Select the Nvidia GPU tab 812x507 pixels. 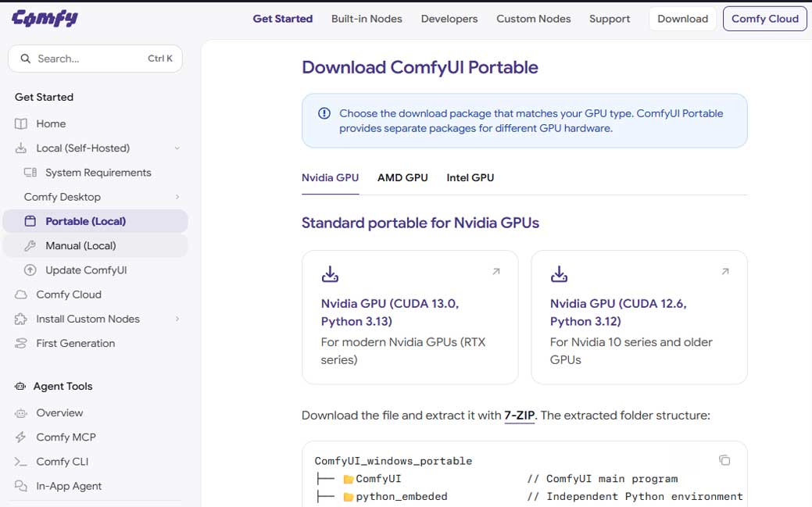[x=331, y=177]
